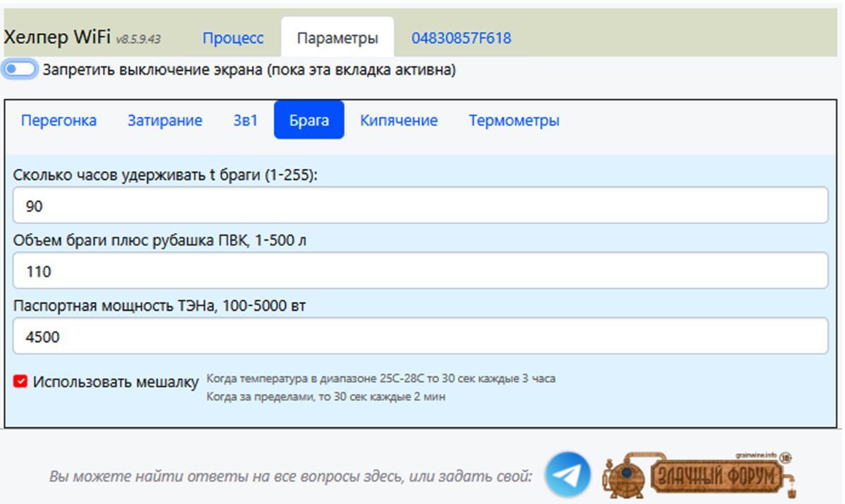Toggle the screen-off prevention switch

pos(20,70)
